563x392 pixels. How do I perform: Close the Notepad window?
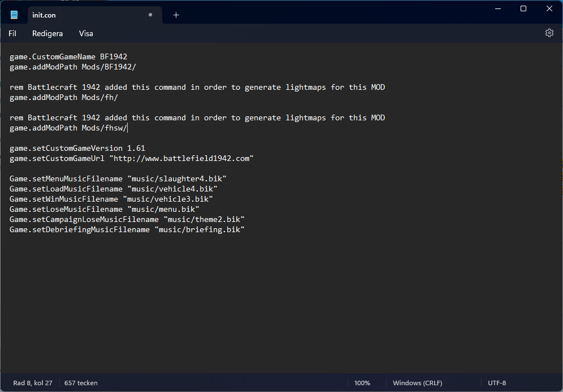coord(549,8)
